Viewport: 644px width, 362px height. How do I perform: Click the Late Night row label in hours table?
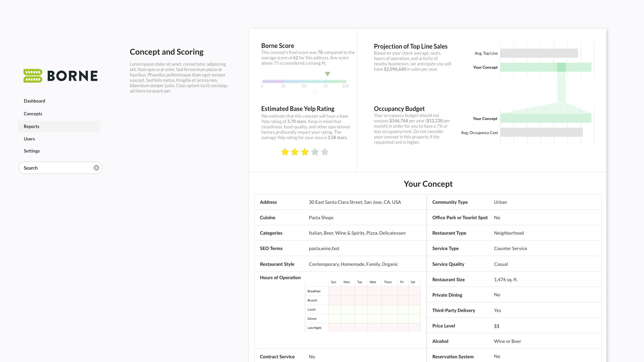(x=314, y=328)
